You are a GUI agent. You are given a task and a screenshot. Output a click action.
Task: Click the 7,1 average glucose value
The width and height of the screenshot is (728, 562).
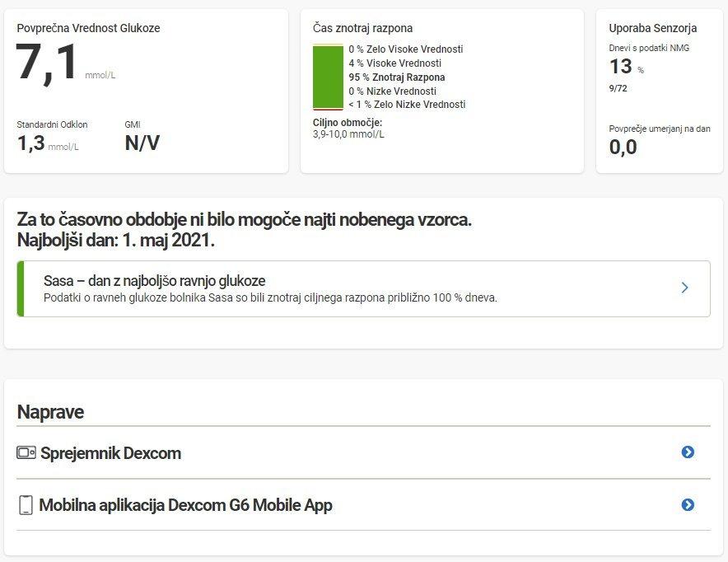pyautogui.click(x=48, y=63)
